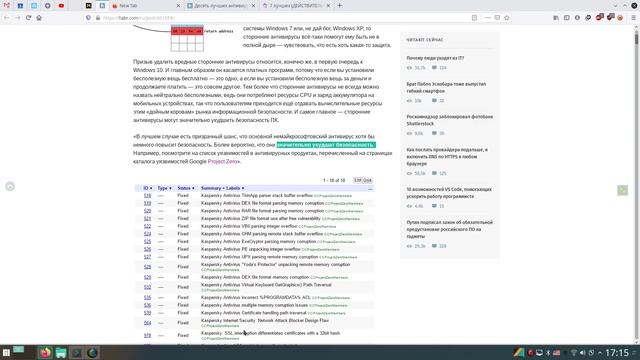
Task: Click 'Kaspersky Antivirus VB6 parsing integer overflow' row
Action: (254, 226)
